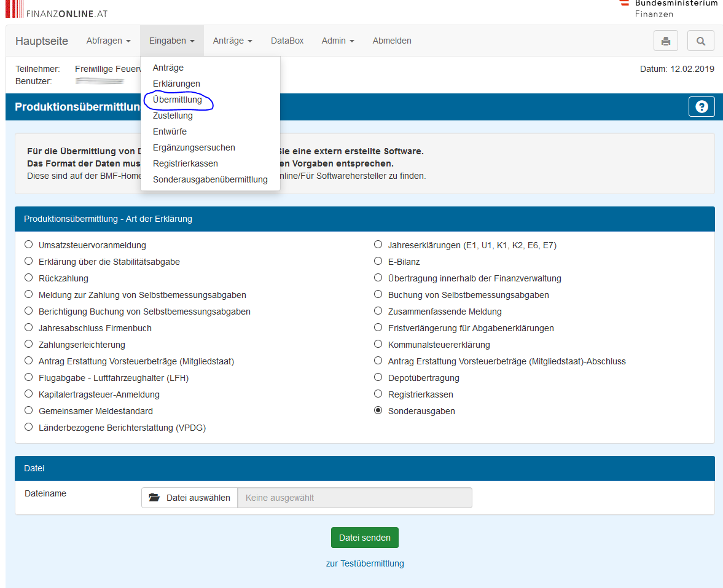Click the Keine ausgewählt filename field
The image size is (723, 588).
(354, 498)
